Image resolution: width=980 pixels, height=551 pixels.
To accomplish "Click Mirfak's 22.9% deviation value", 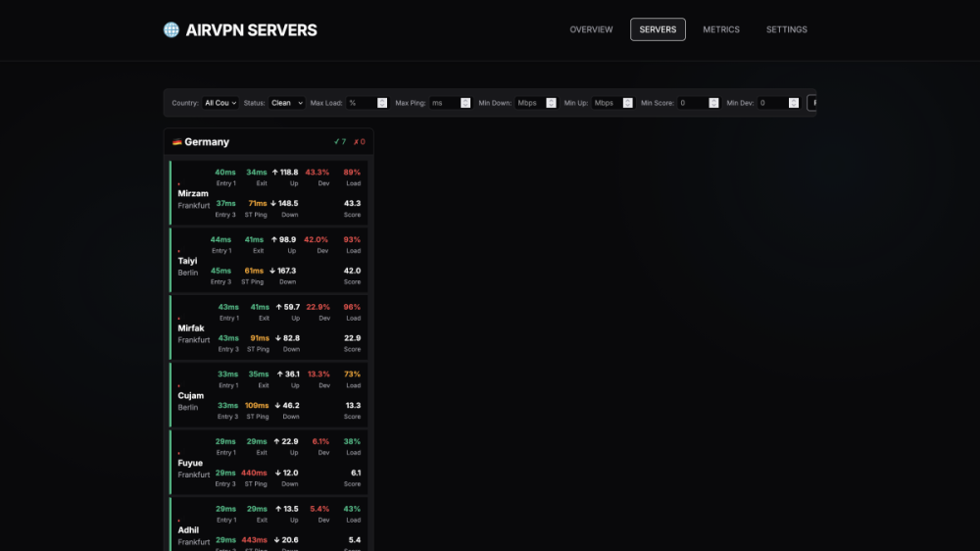I will [318, 307].
